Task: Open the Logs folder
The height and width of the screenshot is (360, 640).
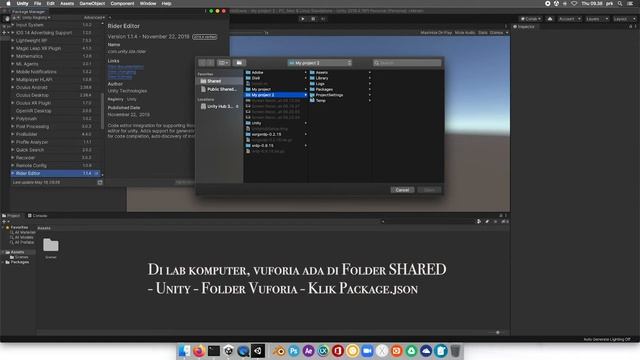Action: click(340, 84)
